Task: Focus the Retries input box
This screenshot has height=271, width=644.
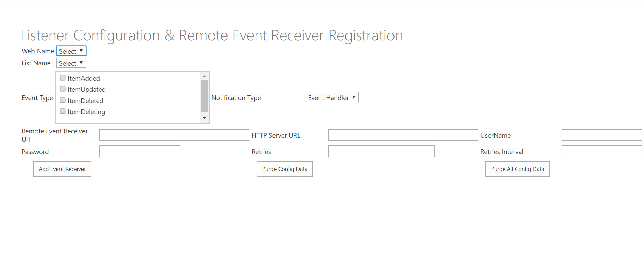Action: pyautogui.click(x=381, y=151)
